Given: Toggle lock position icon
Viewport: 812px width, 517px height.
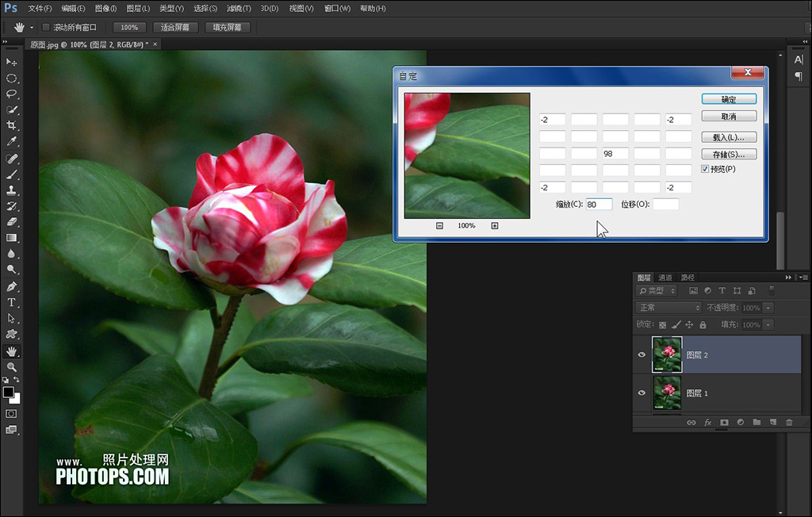Looking at the screenshot, I should pos(689,325).
